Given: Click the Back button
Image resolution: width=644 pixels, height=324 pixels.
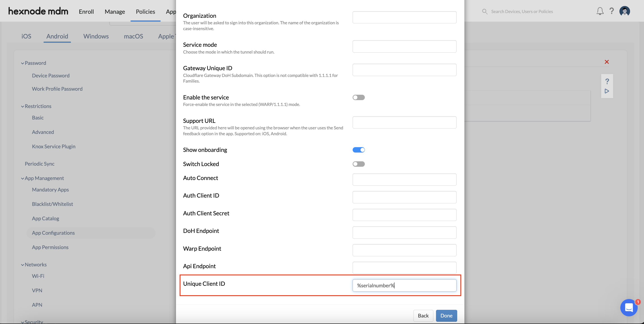Looking at the screenshot, I should pyautogui.click(x=423, y=315).
